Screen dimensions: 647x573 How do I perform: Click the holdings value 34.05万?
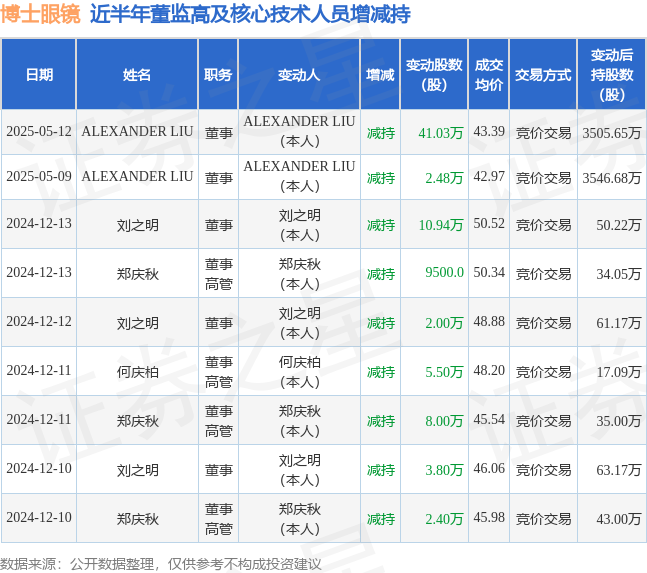619,274
